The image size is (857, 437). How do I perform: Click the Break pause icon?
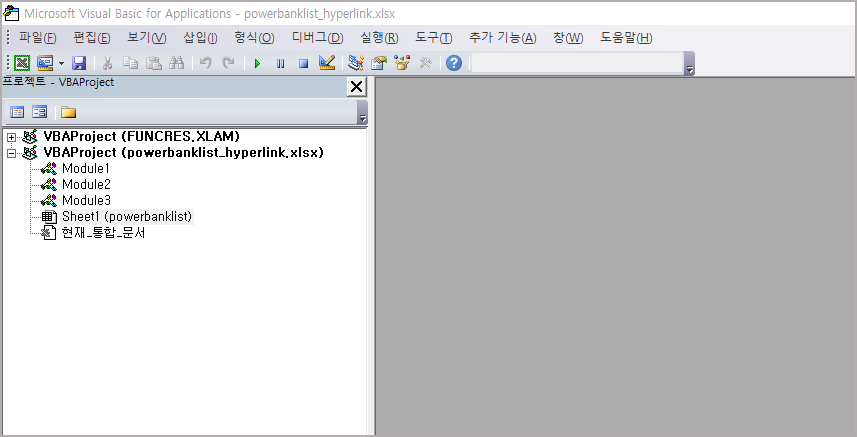point(280,64)
